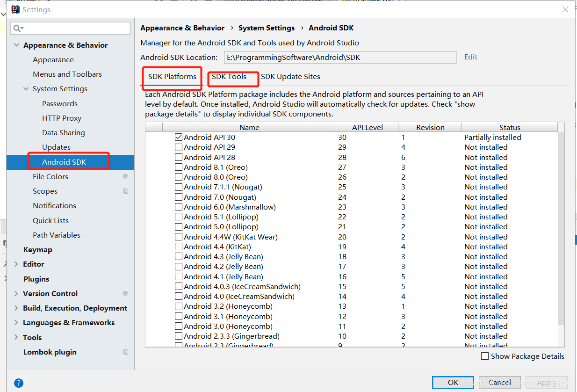This screenshot has height=392, width=577.
Task: Click the OK button
Action: click(x=453, y=383)
